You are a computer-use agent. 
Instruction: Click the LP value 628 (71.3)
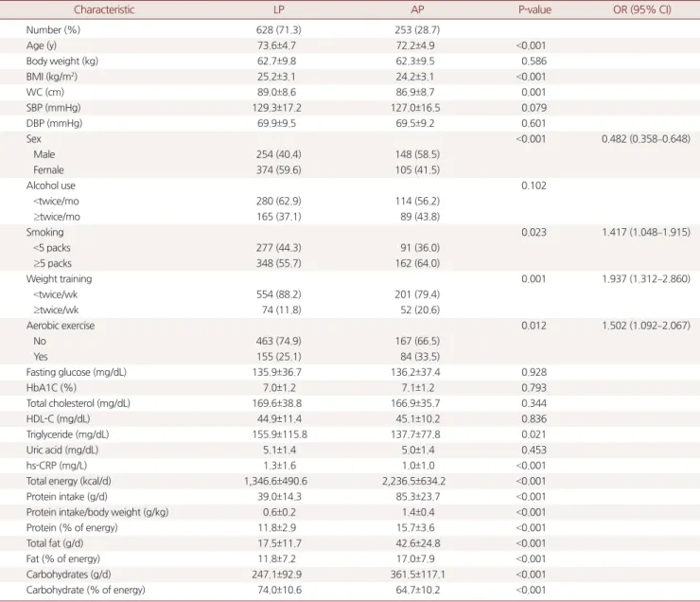click(x=278, y=30)
